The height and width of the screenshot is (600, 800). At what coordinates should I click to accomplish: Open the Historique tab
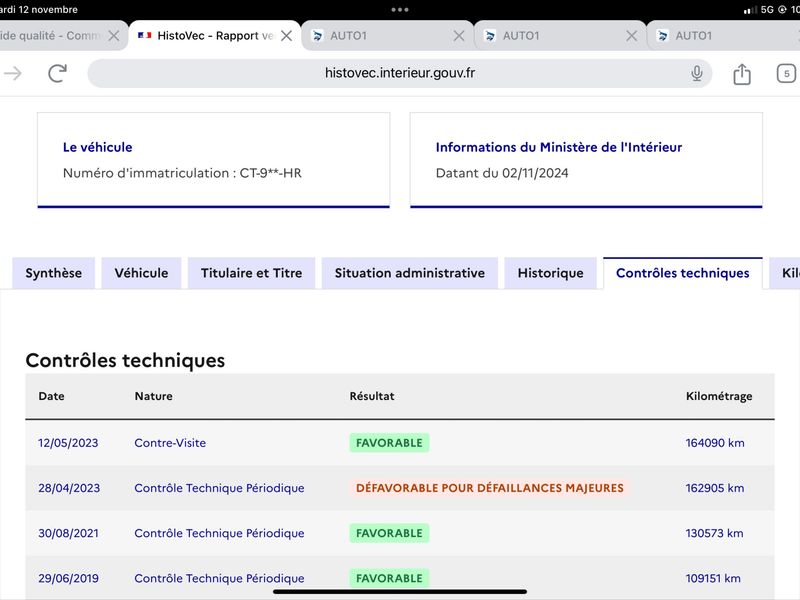pos(551,273)
